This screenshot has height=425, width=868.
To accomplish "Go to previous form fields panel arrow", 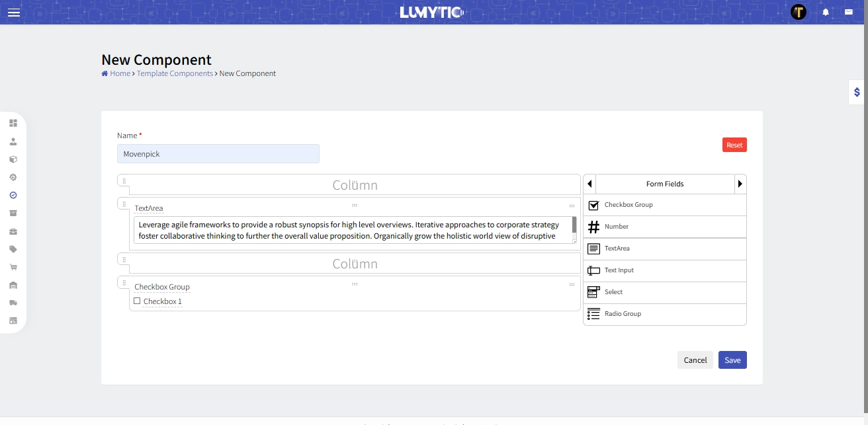I will [x=590, y=184].
